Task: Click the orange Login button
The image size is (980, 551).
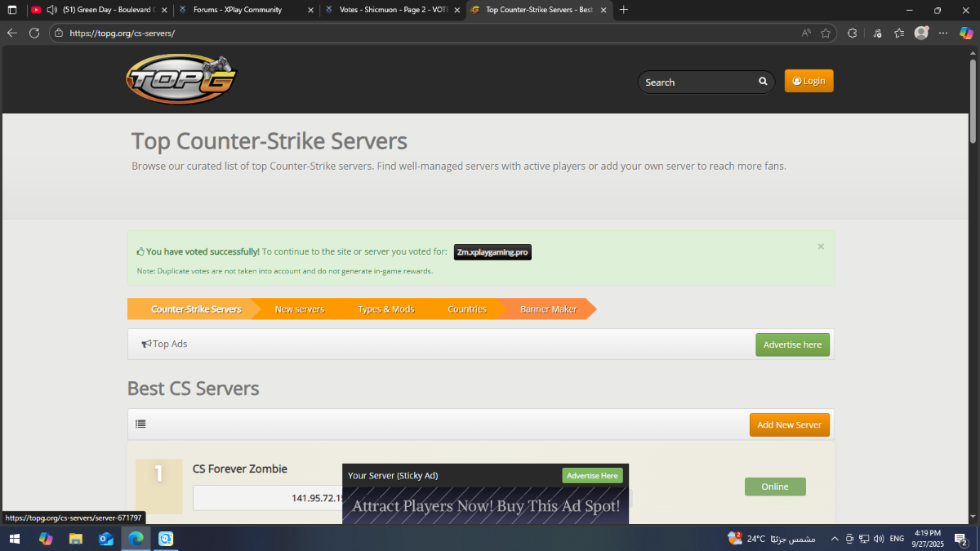Action: pos(808,81)
